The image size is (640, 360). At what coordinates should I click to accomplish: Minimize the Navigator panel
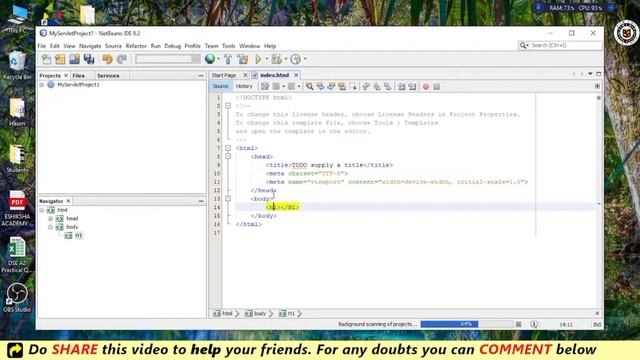pos(200,201)
